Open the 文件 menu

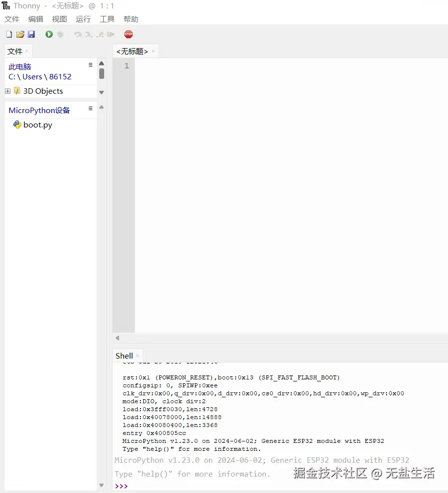(12, 19)
